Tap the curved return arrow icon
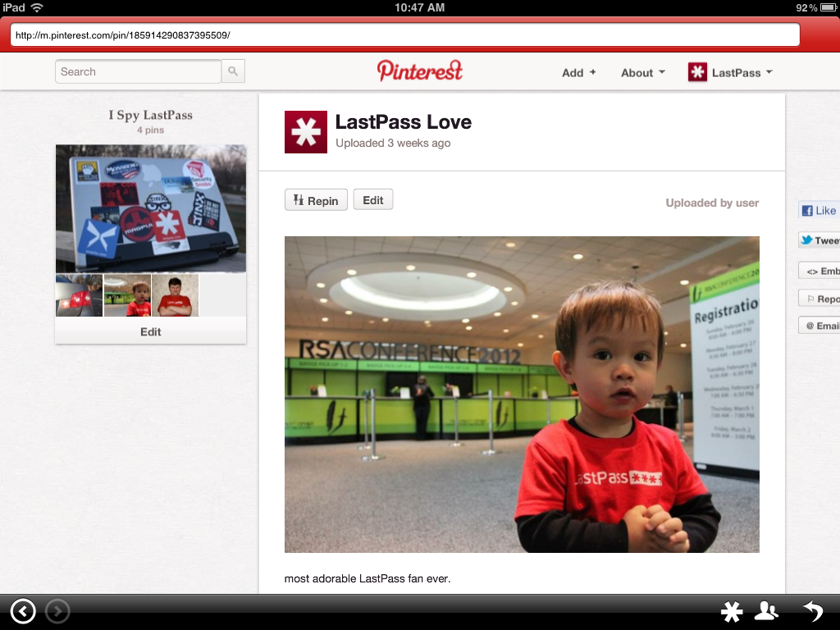Screen dimensions: 840x630 click(x=813, y=612)
